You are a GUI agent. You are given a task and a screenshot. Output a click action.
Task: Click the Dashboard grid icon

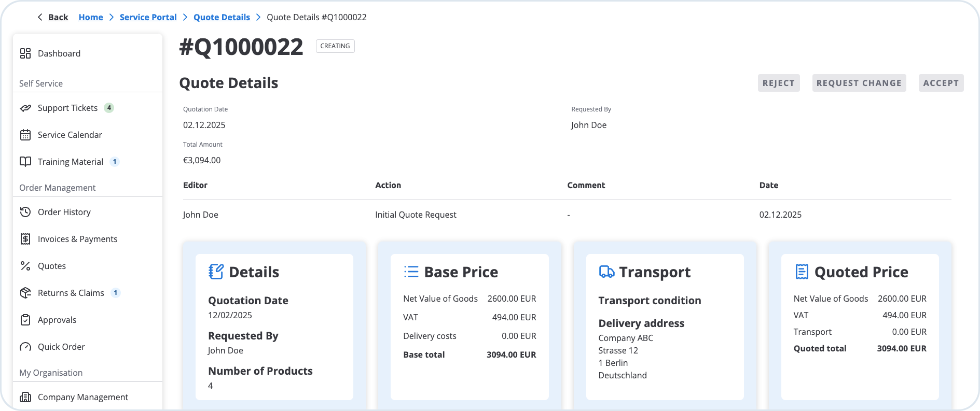25,53
